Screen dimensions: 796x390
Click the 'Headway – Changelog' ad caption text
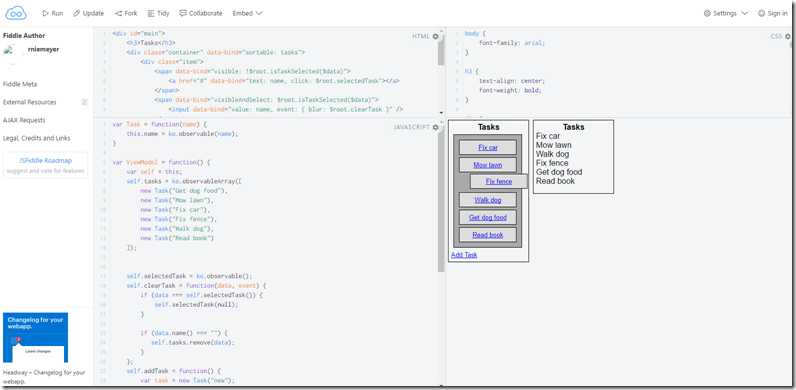pos(44,376)
